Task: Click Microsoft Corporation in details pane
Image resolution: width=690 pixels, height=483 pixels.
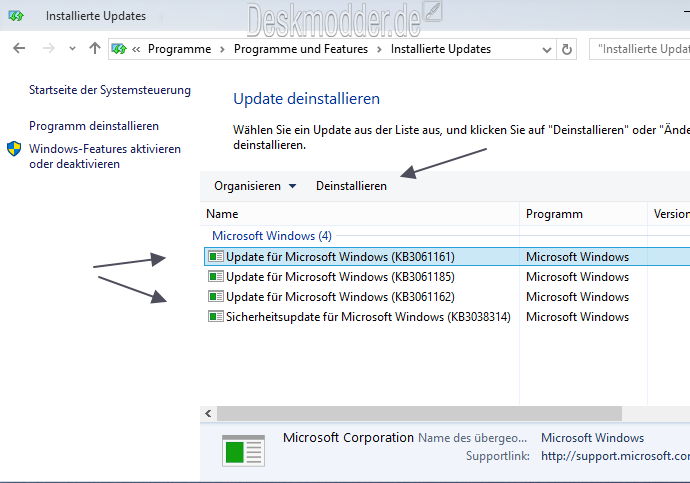Action: 348,437
